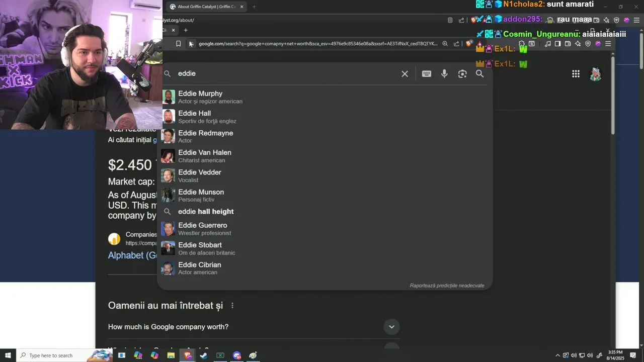The height and width of the screenshot is (362, 644).
Task: Open the Google apps grid
Action: pos(576,74)
